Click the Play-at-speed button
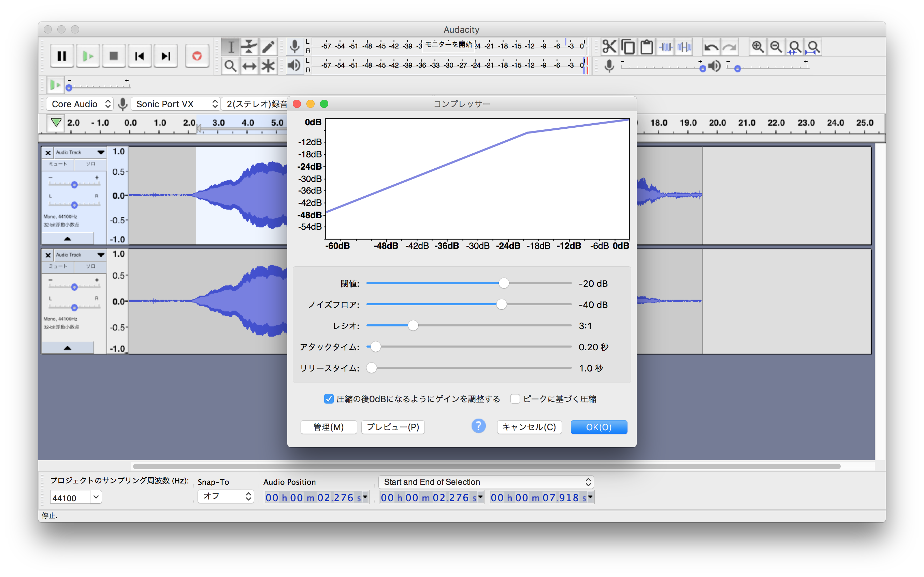924x577 pixels. click(55, 85)
